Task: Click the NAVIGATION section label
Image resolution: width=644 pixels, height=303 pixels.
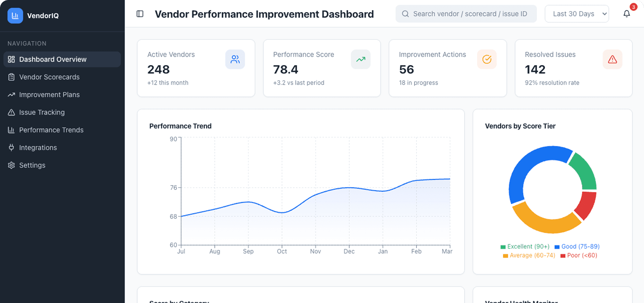Action: coord(27,44)
